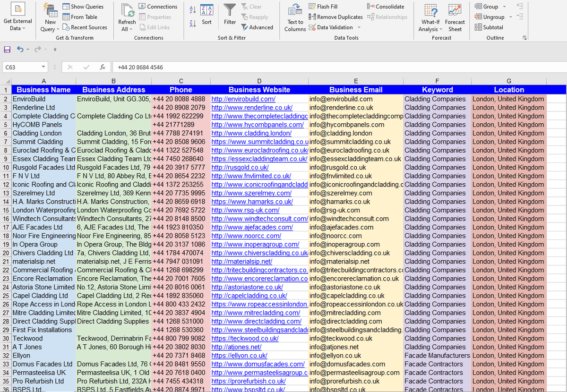Click Advanced filter
Image resolution: width=567 pixels, height=392 pixels.
click(x=257, y=27)
